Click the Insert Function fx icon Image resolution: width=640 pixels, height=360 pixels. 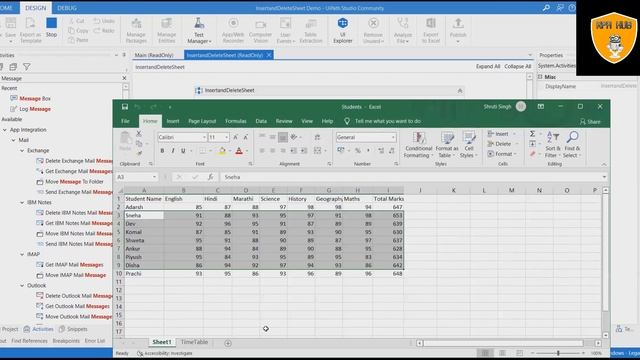[210, 177]
